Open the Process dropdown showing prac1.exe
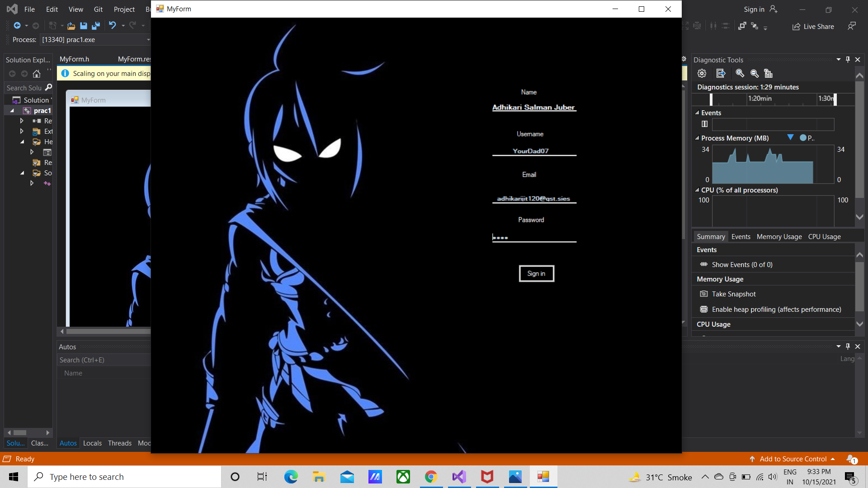 point(148,40)
